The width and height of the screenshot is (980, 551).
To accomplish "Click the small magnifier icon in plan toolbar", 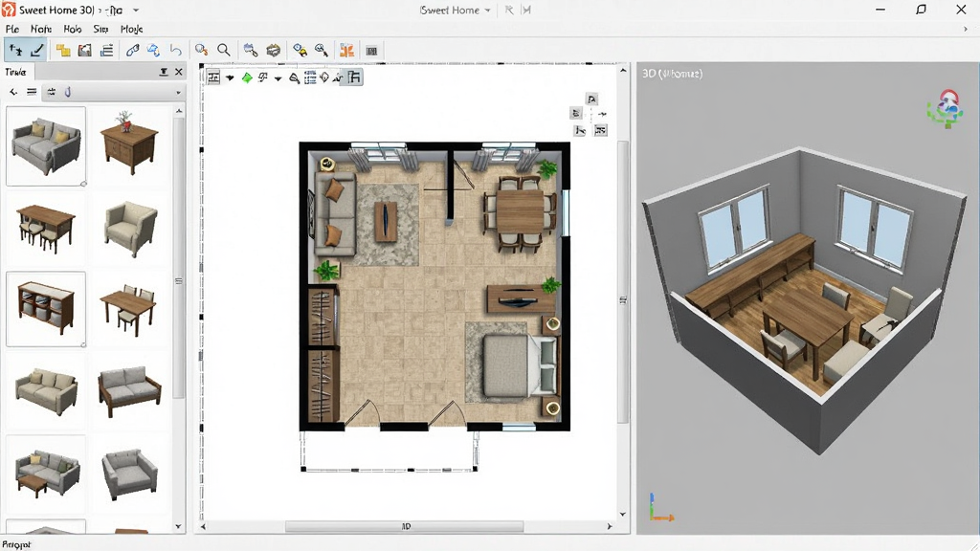I will click(x=294, y=78).
